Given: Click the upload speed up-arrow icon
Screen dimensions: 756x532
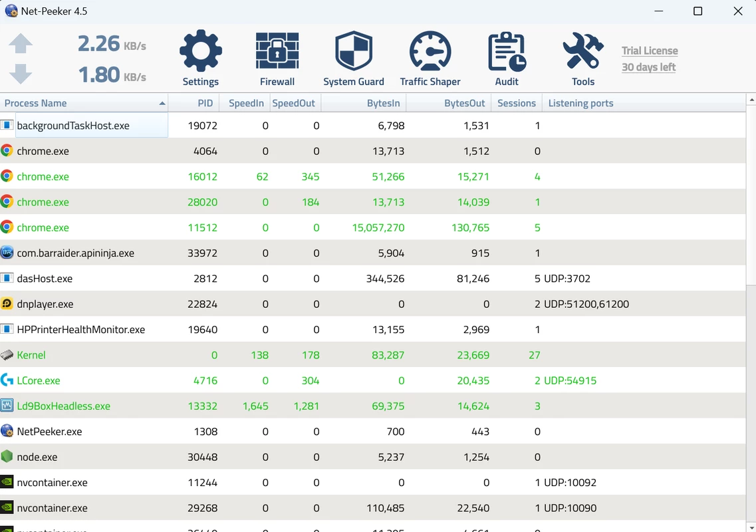Looking at the screenshot, I should point(21,43).
